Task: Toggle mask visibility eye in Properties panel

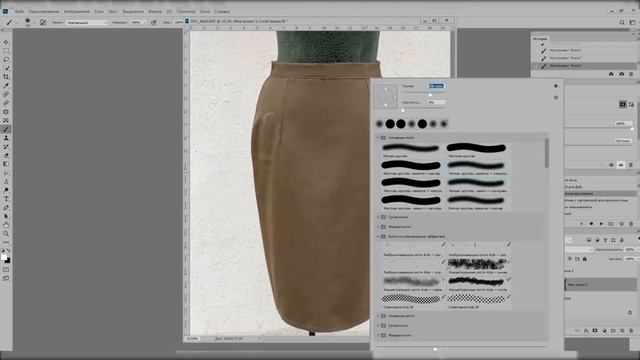Action: 621,165
